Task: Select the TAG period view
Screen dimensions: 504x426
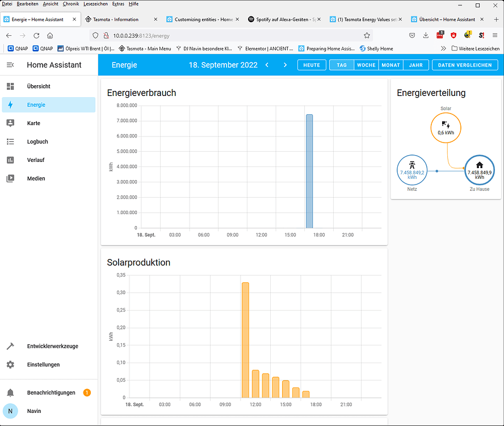Action: click(342, 65)
